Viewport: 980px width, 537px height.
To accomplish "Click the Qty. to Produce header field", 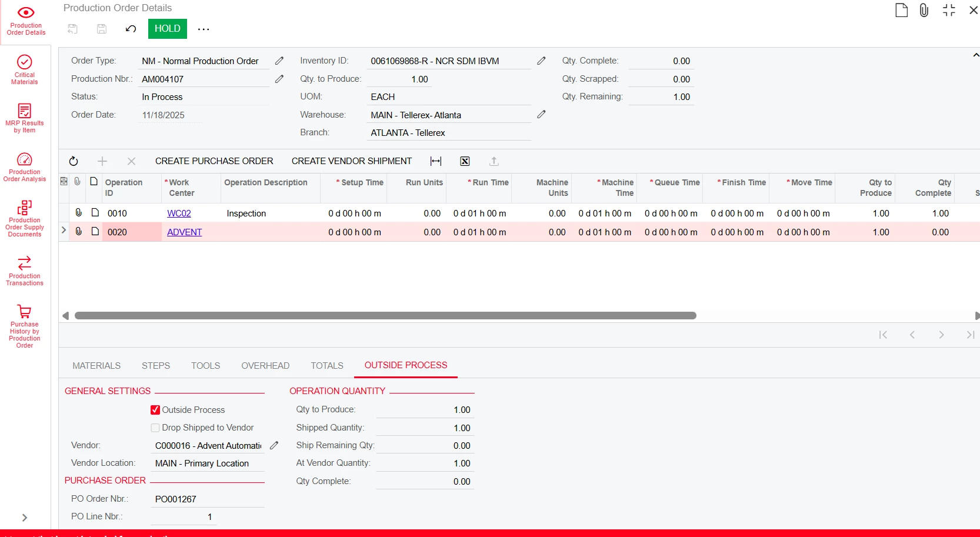I will (398, 79).
